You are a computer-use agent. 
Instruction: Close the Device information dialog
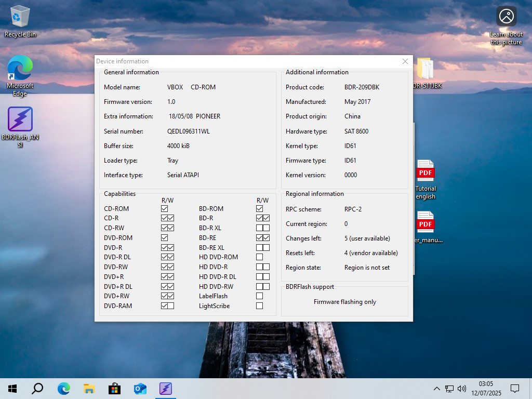405,61
